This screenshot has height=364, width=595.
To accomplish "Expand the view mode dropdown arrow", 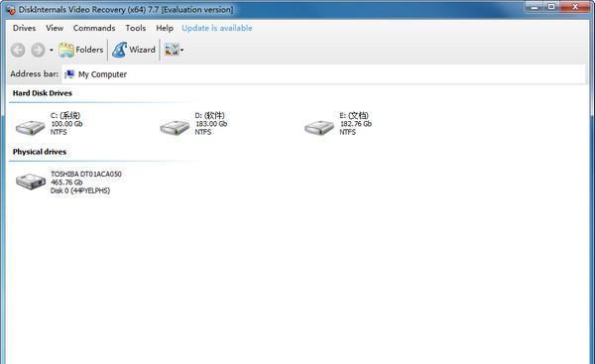I will [182, 50].
